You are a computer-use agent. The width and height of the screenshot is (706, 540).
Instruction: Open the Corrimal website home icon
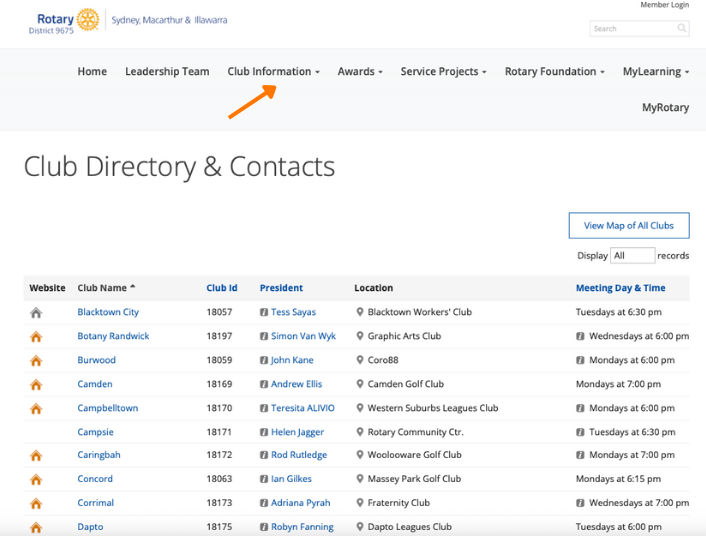[36, 503]
